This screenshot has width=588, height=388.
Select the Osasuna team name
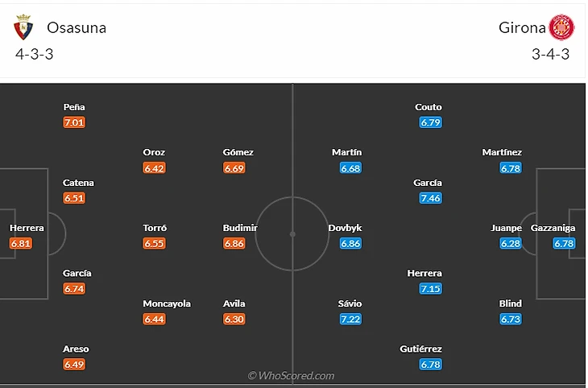tap(77, 27)
